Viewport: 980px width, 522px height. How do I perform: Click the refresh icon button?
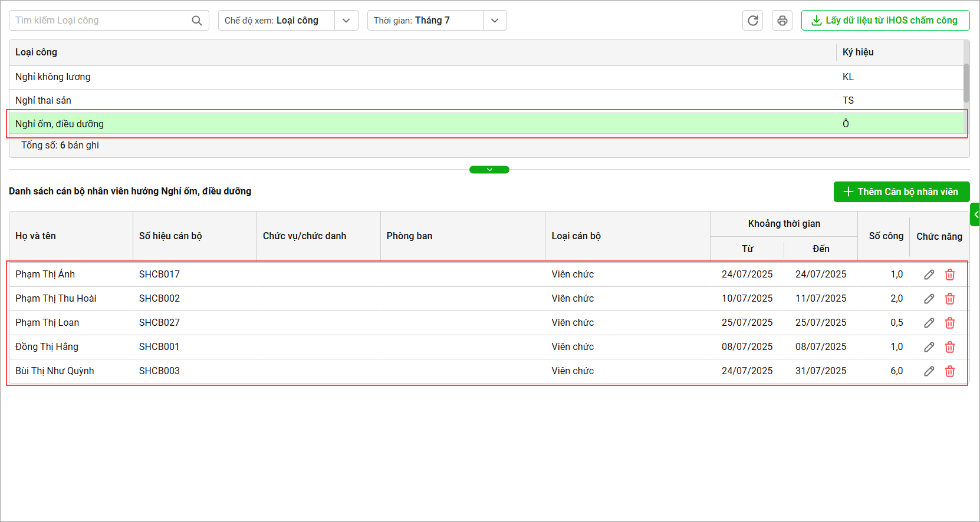point(752,21)
